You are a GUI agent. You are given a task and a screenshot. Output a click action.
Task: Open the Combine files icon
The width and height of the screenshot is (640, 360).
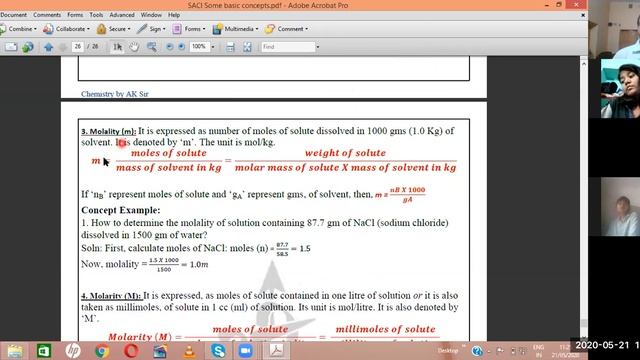point(2,29)
